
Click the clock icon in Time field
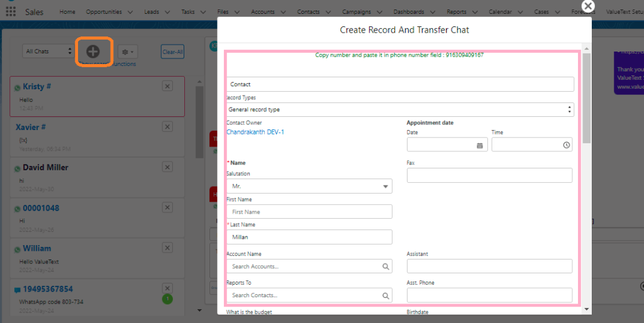(567, 145)
